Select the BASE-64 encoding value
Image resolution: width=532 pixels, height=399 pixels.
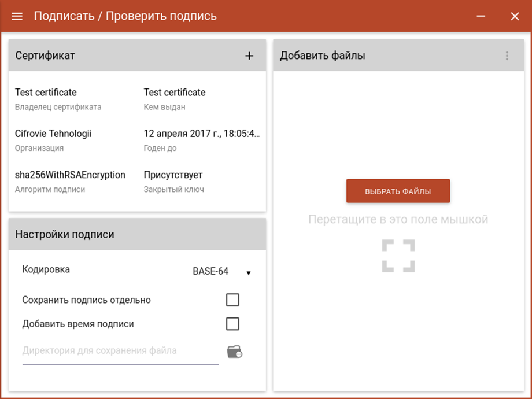point(210,271)
